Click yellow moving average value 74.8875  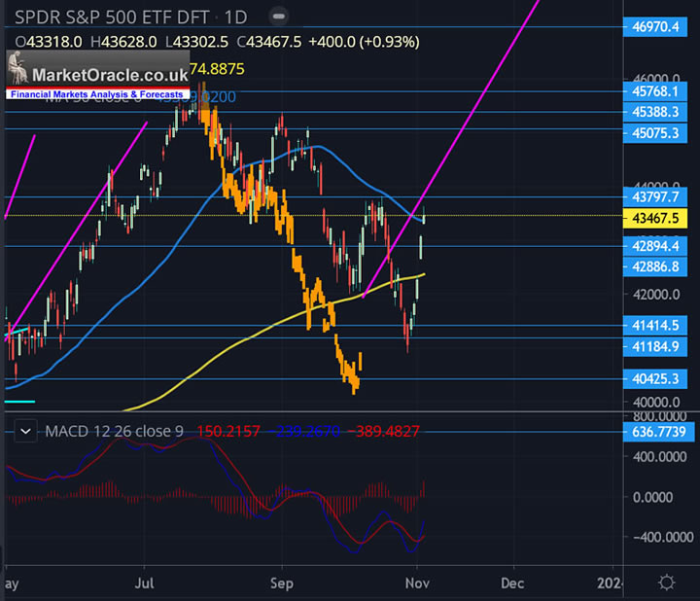(217, 69)
